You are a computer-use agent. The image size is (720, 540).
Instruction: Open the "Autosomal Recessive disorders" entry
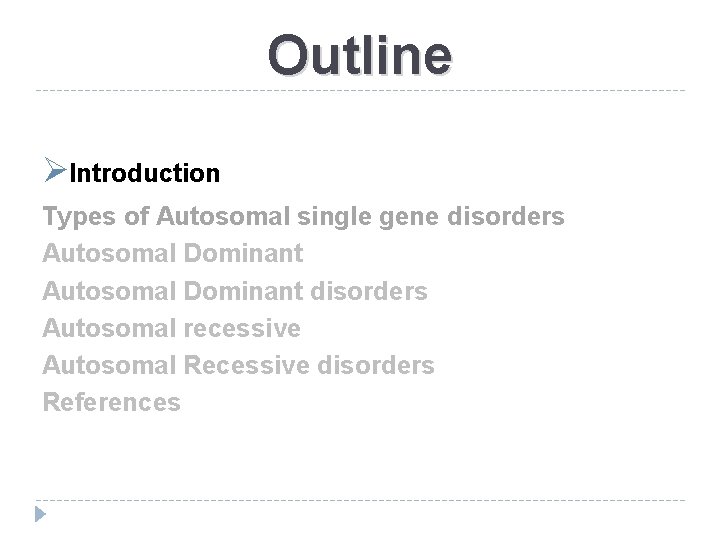tap(238, 366)
